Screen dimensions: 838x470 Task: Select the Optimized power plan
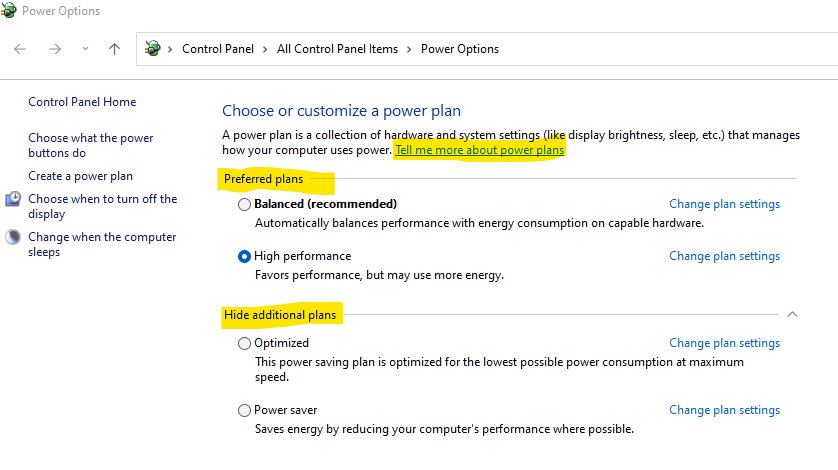click(244, 343)
